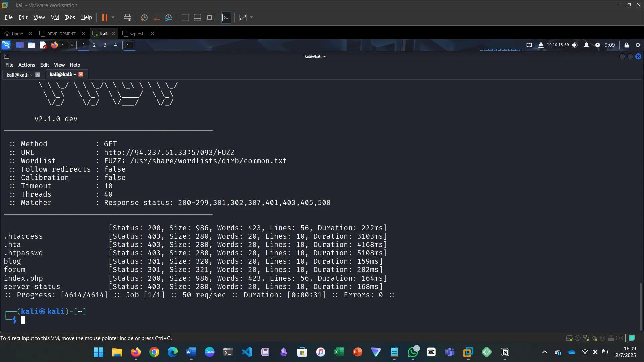The height and width of the screenshot is (362, 644).
Task: Open the VM menu in VMware
Action: coord(55,17)
